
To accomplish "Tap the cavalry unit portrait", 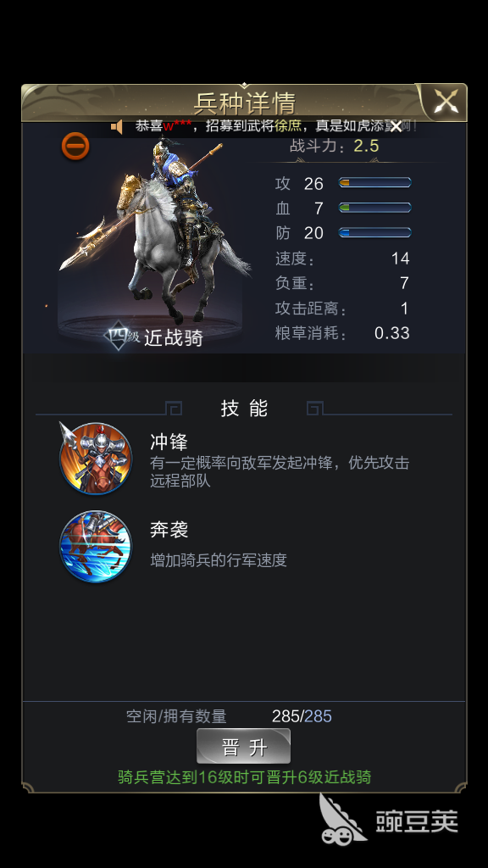I will pos(153,232).
